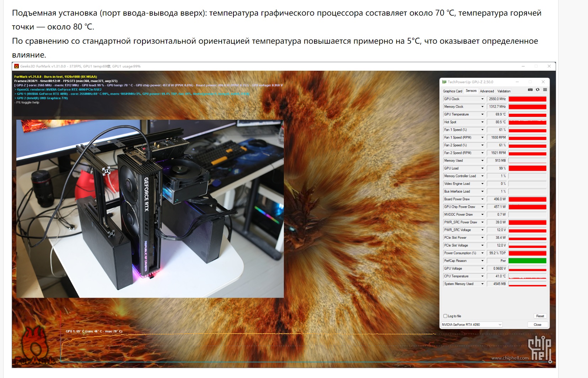
Task: Open the Memory Clock sensor dropdown arrow
Action: (x=482, y=107)
